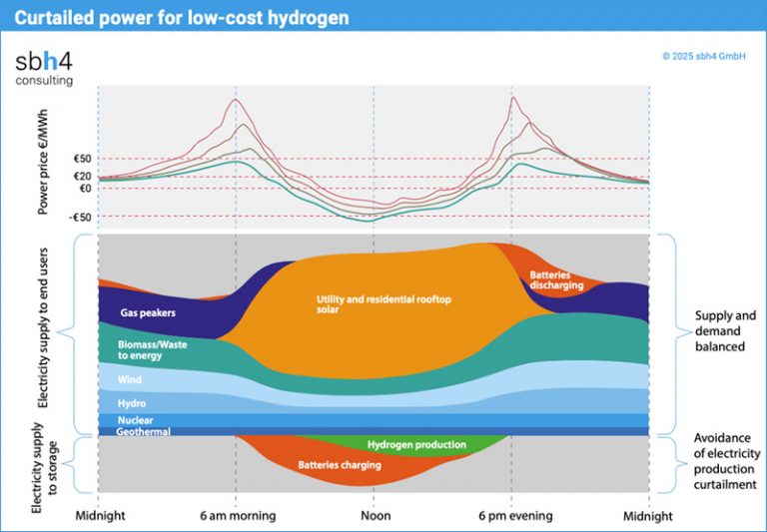Viewport: 767px width, 532px height.
Task: Click 'Avoidance of electricity production curtailment' note
Action: coord(724,463)
